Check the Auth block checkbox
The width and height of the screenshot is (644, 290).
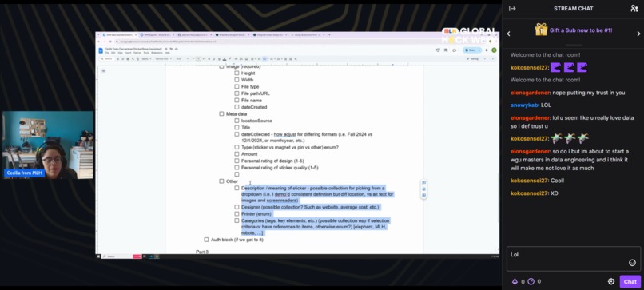point(207,240)
